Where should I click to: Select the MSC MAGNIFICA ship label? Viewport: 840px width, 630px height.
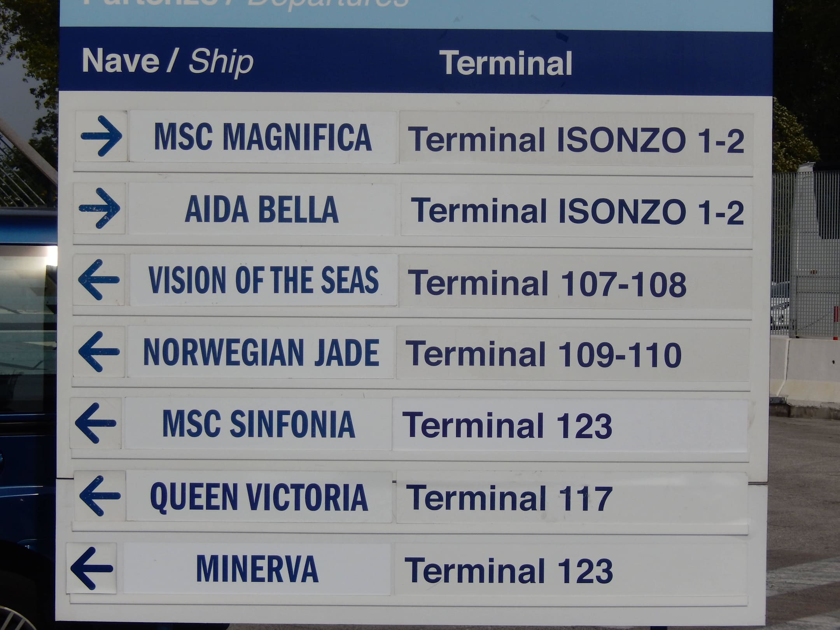point(263,137)
